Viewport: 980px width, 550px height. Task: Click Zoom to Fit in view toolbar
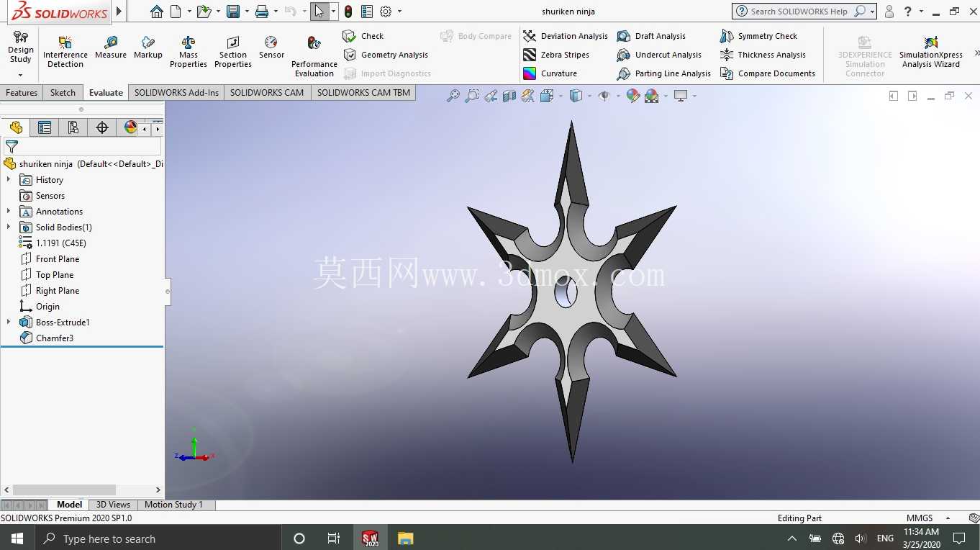453,96
